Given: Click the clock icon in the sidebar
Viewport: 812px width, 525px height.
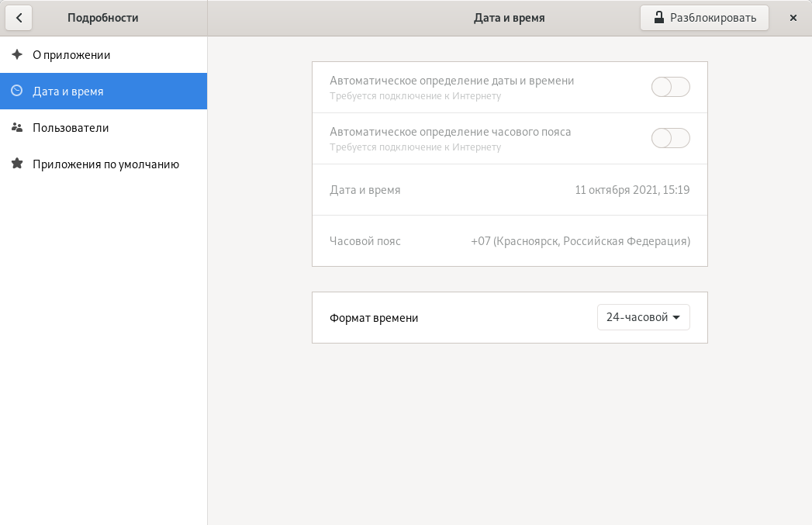Looking at the screenshot, I should [x=17, y=91].
